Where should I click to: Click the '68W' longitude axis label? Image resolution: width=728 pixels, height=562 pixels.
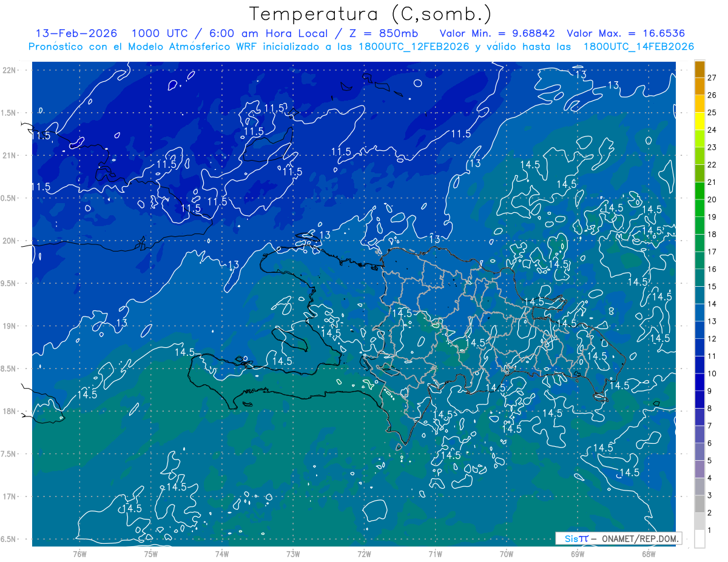[649, 554]
